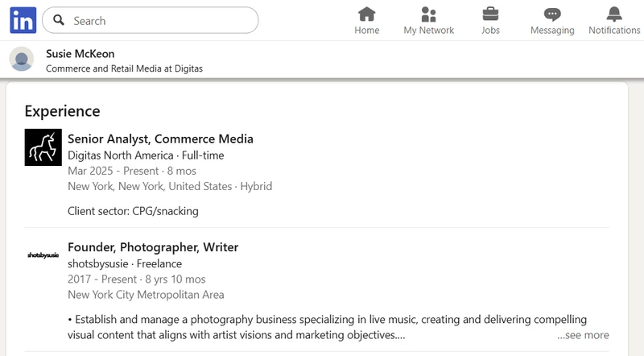Check Notifications via the bell icon
Screen dimensions: 644x356
tap(614, 21)
